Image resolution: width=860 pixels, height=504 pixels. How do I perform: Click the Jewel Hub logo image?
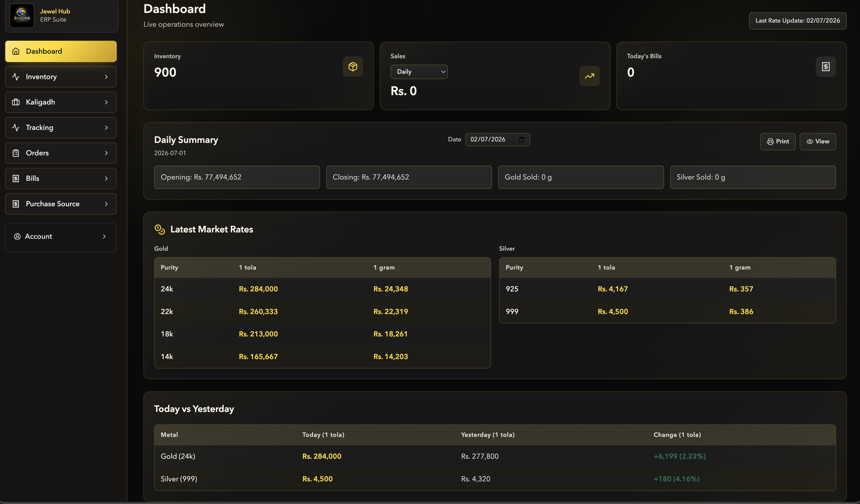click(x=22, y=16)
